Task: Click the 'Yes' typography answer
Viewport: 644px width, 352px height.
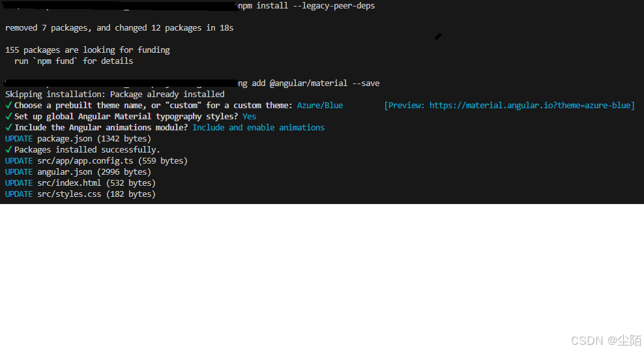Action: [249, 117]
